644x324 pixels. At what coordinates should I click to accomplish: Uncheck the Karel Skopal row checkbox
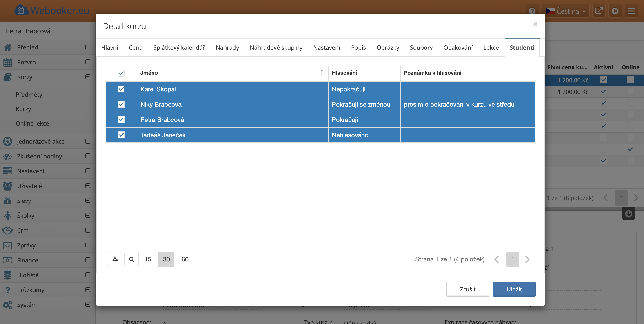point(121,89)
